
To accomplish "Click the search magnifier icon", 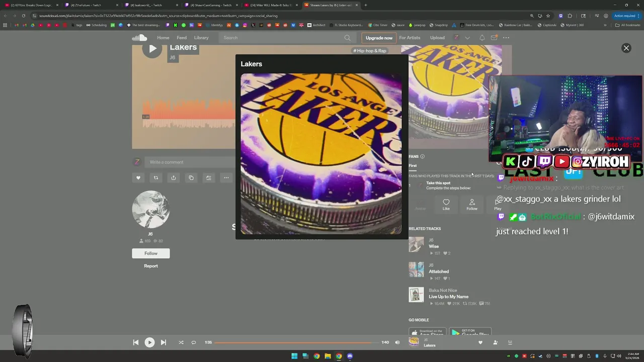I will click(347, 38).
